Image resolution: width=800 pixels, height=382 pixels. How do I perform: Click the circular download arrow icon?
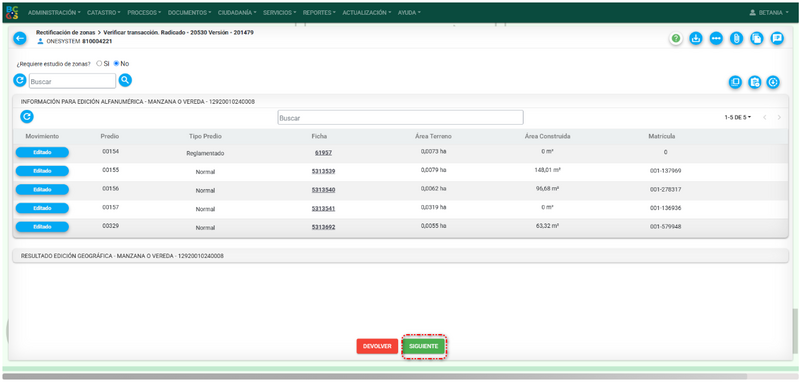coord(773,82)
